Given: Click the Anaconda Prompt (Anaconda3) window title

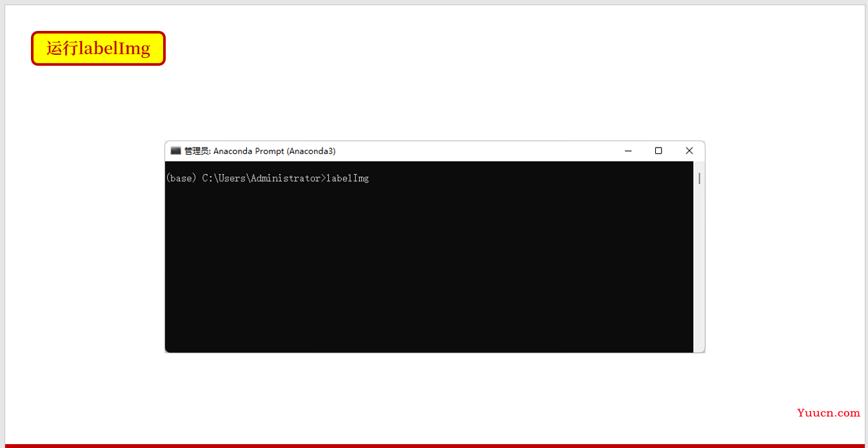Looking at the screenshot, I should tap(260, 151).
